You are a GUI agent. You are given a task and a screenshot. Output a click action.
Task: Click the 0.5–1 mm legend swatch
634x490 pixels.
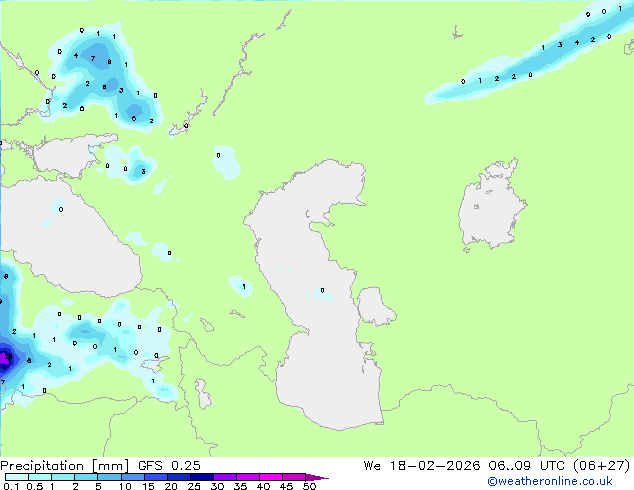(x=40, y=477)
